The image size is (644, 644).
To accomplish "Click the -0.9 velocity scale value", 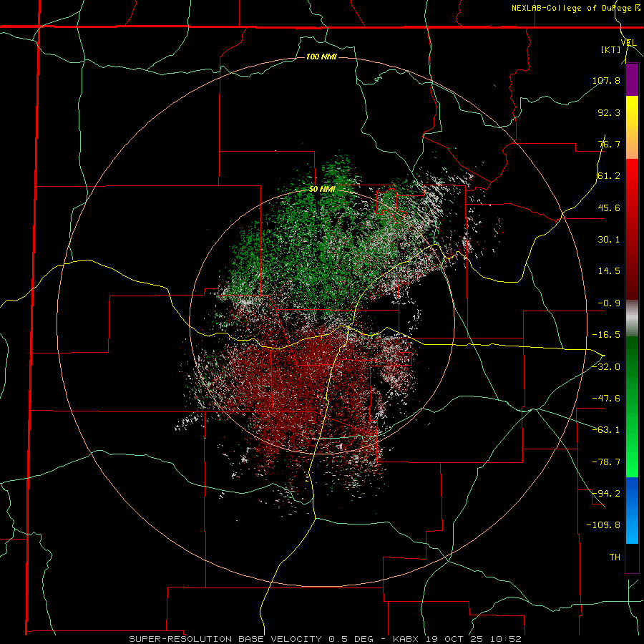I will tap(609, 303).
